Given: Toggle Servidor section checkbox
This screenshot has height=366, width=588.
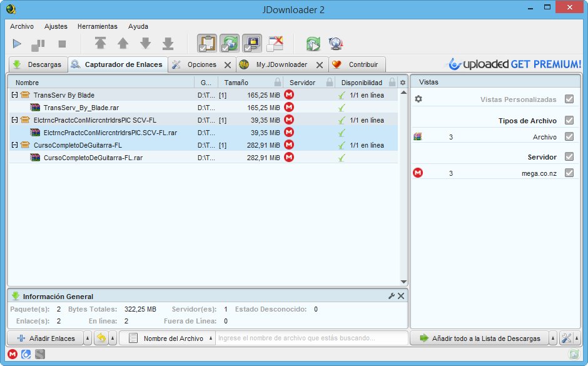Looking at the screenshot, I should tap(569, 156).
